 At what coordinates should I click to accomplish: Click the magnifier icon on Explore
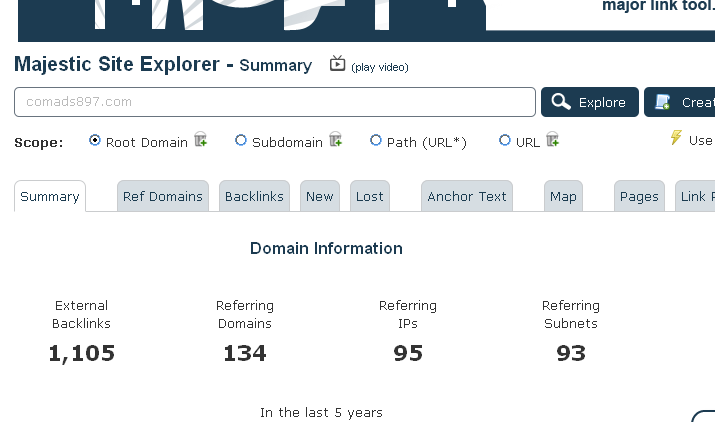(561, 102)
